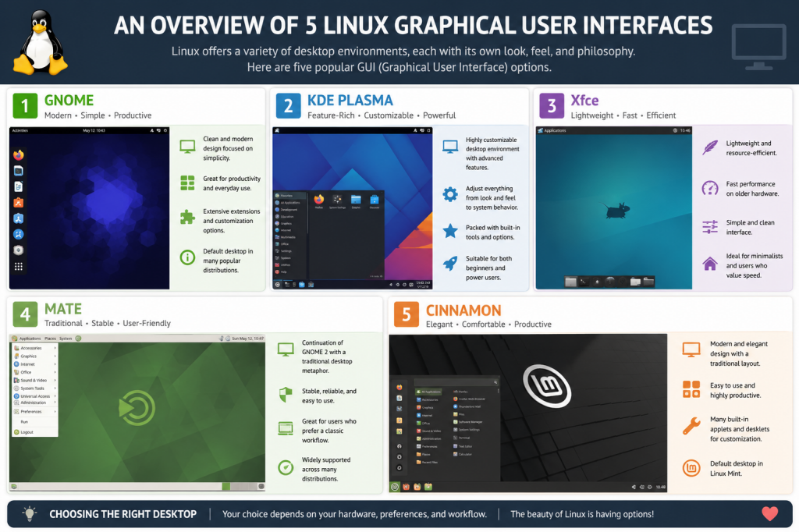
Task: Click the Linux Mint logo beside Default desktop text
Action: point(691,468)
